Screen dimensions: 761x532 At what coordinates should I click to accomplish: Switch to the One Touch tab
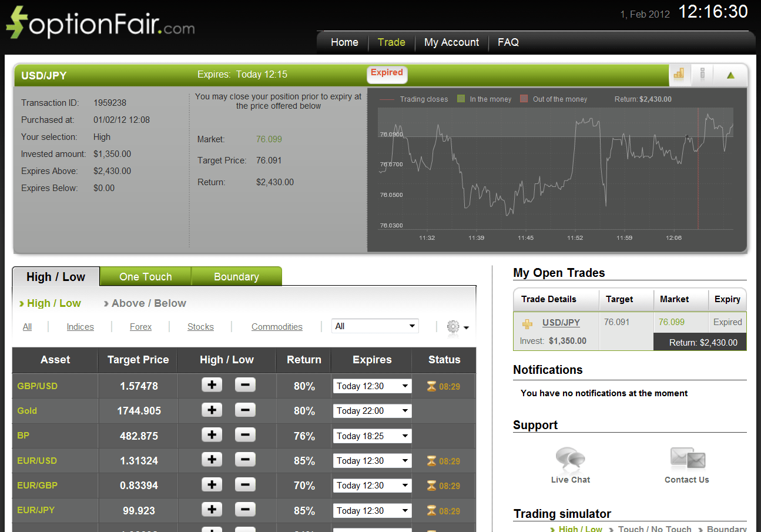pyautogui.click(x=145, y=276)
